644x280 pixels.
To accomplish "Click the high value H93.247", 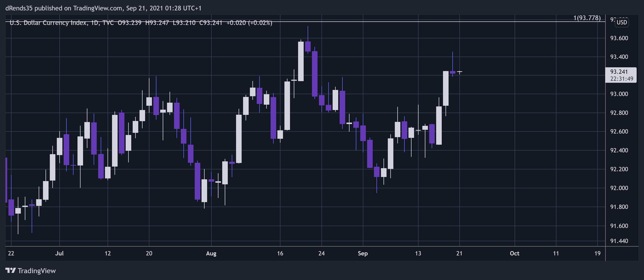I will click(x=157, y=23).
